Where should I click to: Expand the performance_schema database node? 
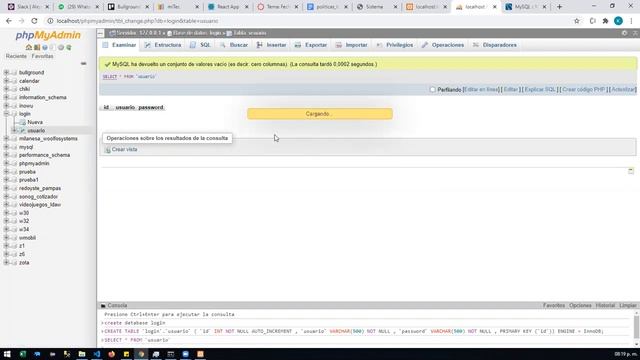click(6, 155)
